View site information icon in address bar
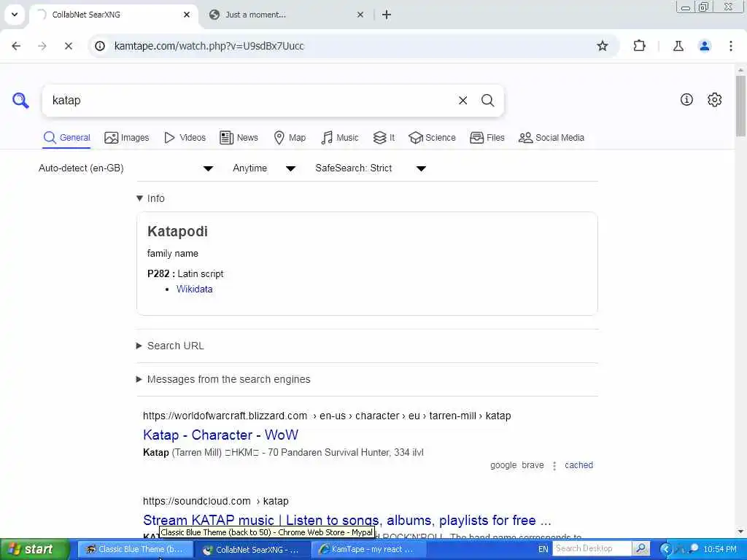The height and width of the screenshot is (560, 747). click(99, 46)
